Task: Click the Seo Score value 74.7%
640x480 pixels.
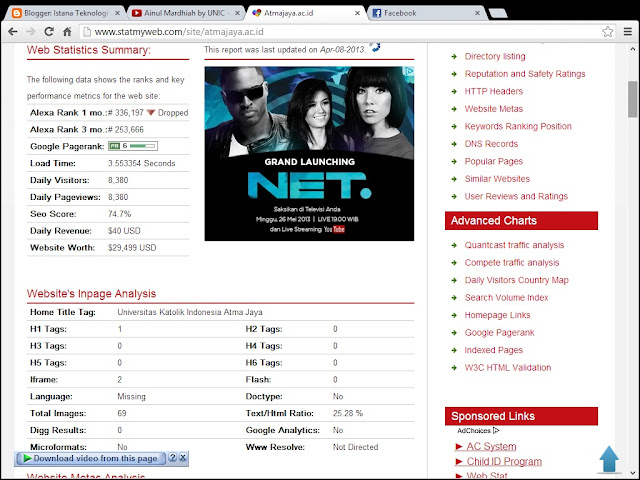Action: coord(119,214)
